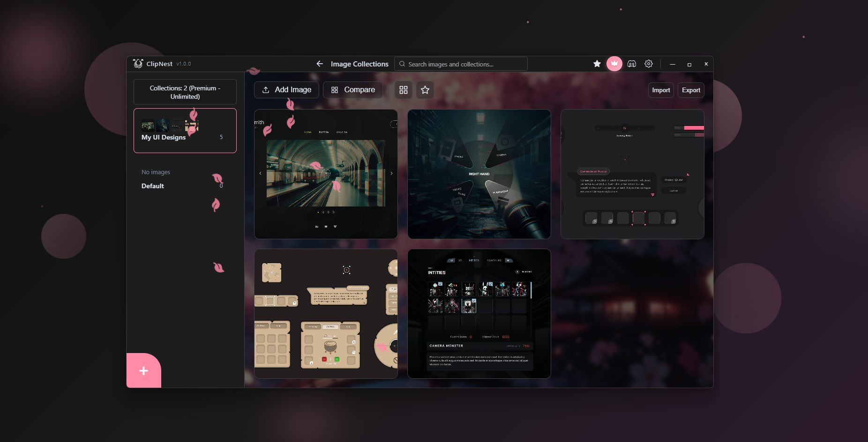Viewport: 868px width, 442px height.
Task: Click the Discord community icon
Action: click(x=632, y=64)
